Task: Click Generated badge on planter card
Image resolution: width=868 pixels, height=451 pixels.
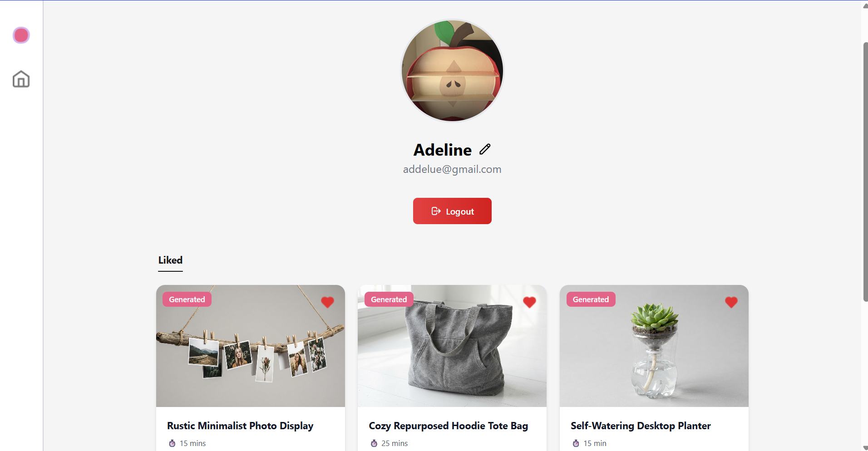Action: 591,299
